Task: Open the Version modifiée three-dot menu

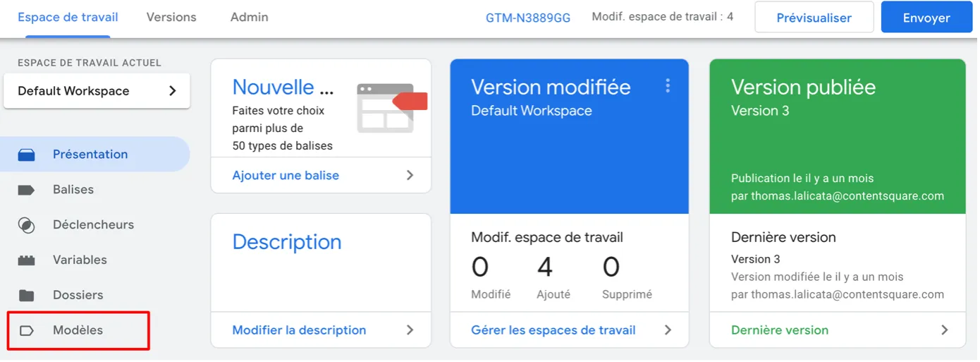Action: 667,86
